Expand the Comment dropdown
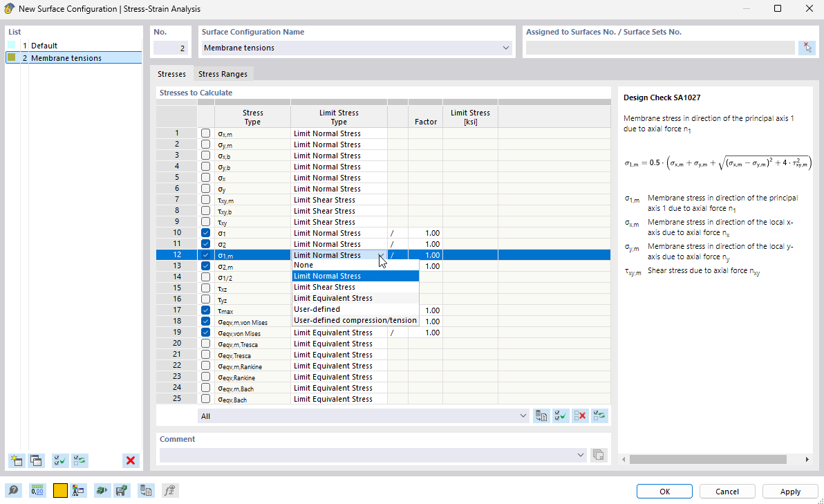 point(580,455)
